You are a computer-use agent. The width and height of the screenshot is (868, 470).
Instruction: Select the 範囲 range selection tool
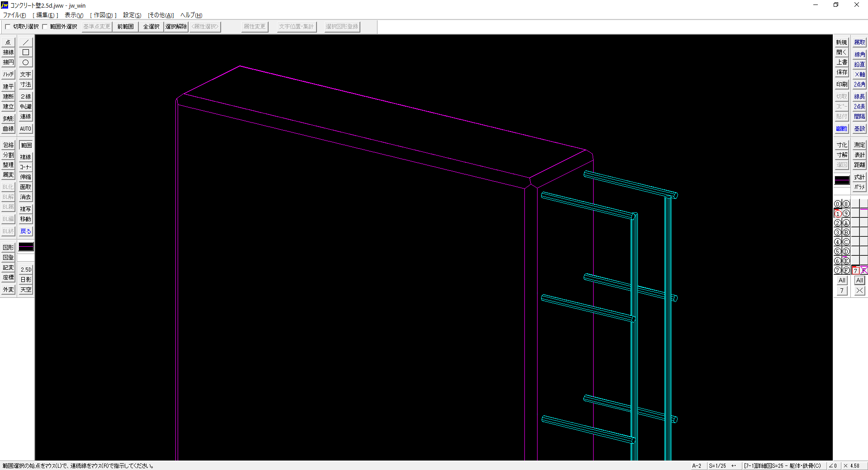26,145
